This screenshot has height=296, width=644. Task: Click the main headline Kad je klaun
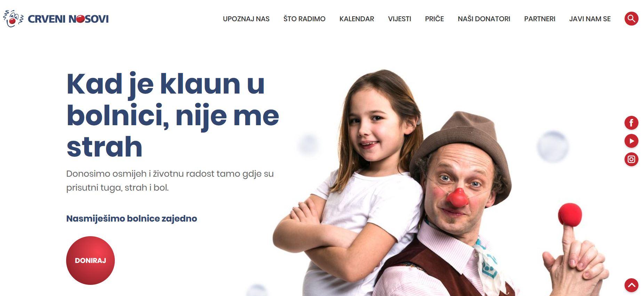point(173,115)
